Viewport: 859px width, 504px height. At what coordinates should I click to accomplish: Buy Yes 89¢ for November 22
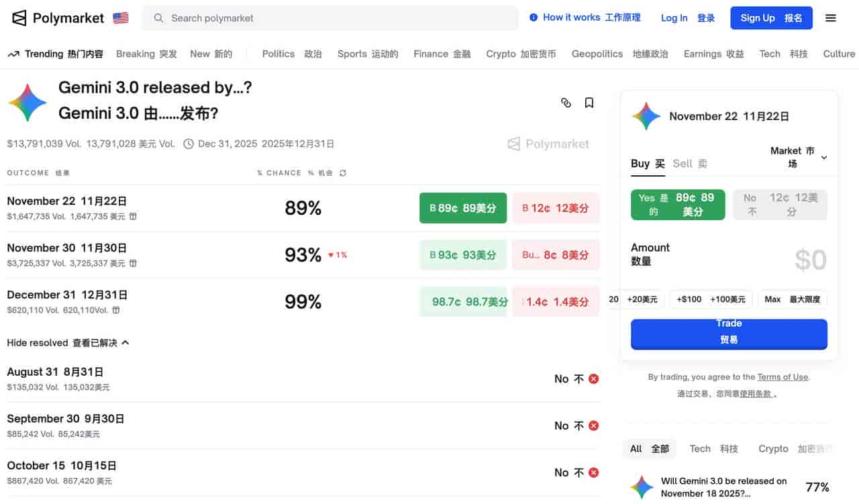click(x=463, y=208)
